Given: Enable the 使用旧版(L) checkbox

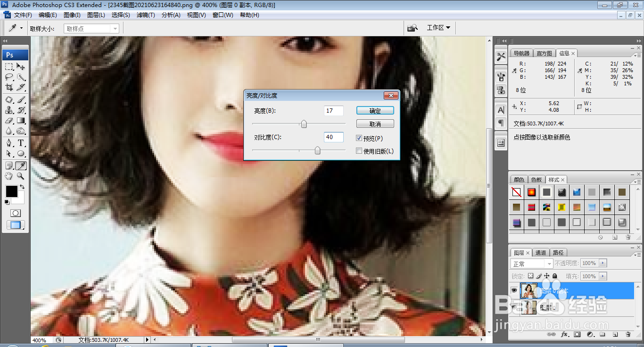Looking at the screenshot, I should (359, 151).
